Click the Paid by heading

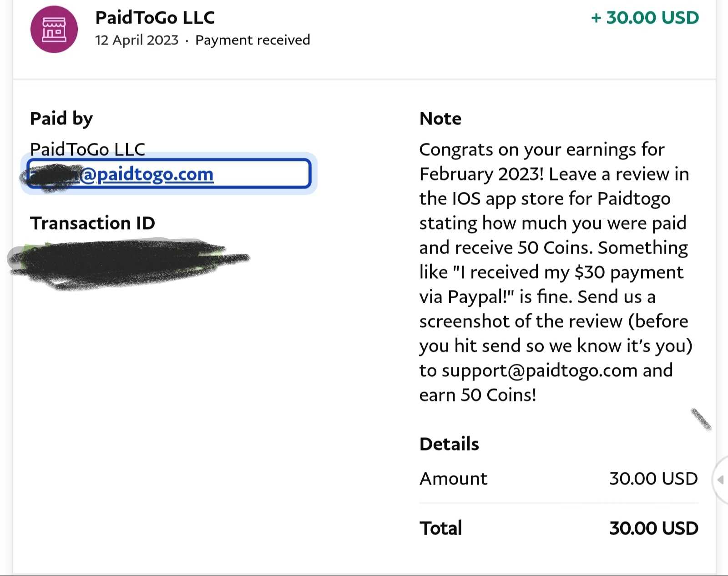pyautogui.click(x=61, y=119)
